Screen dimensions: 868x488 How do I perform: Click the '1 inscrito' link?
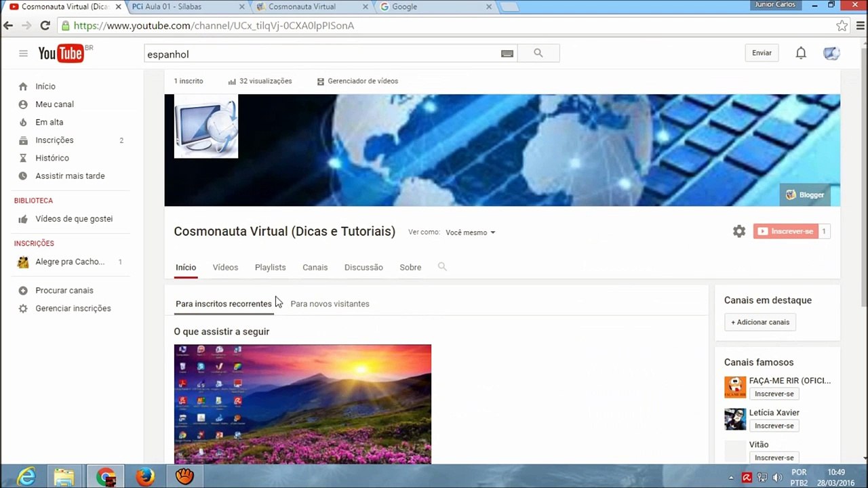pos(189,81)
